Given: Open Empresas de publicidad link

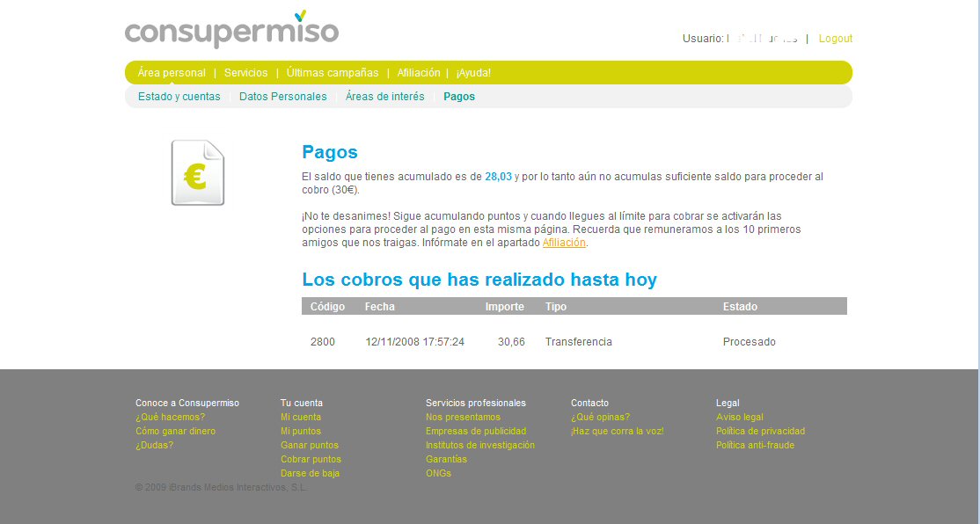Looking at the screenshot, I should pos(476,431).
